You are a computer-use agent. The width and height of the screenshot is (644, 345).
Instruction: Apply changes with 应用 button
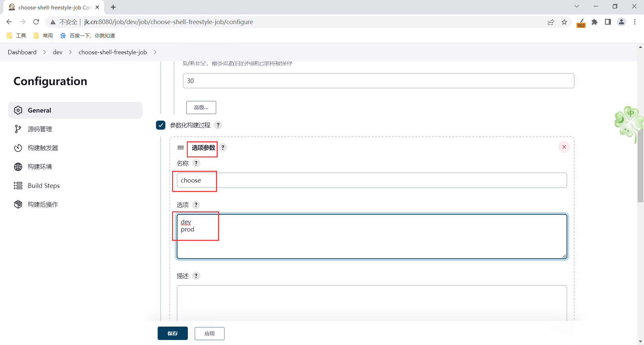tap(210, 333)
